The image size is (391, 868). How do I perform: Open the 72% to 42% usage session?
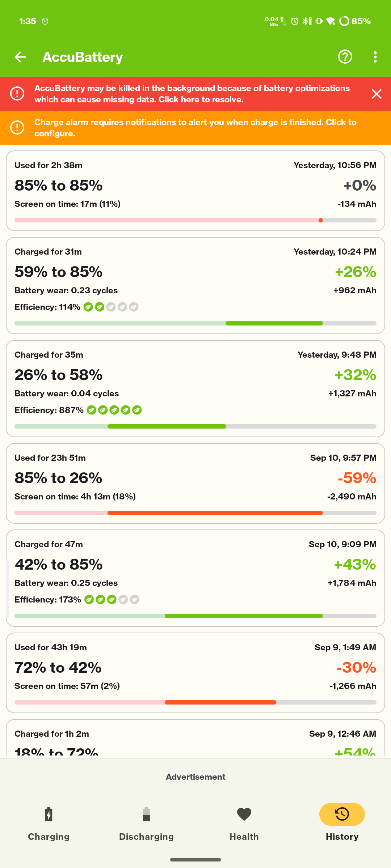point(195,673)
